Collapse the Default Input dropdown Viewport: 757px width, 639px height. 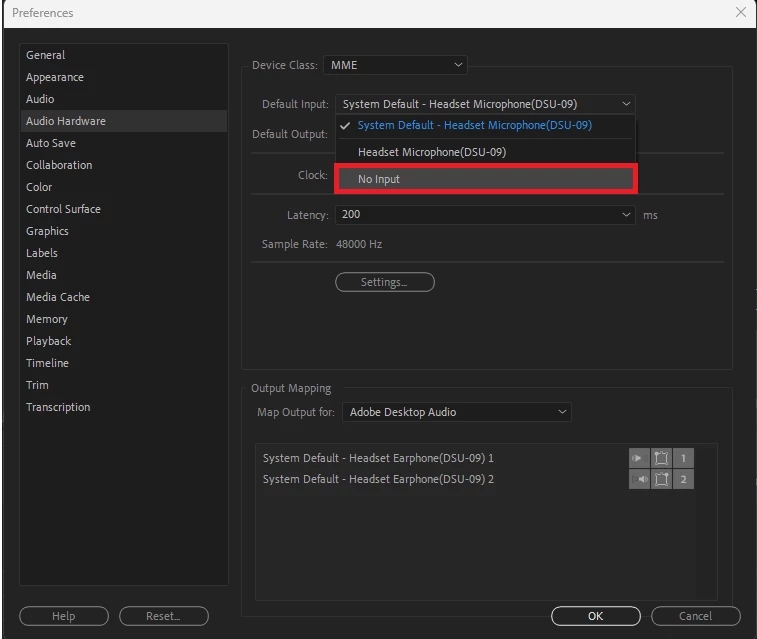pyautogui.click(x=485, y=104)
